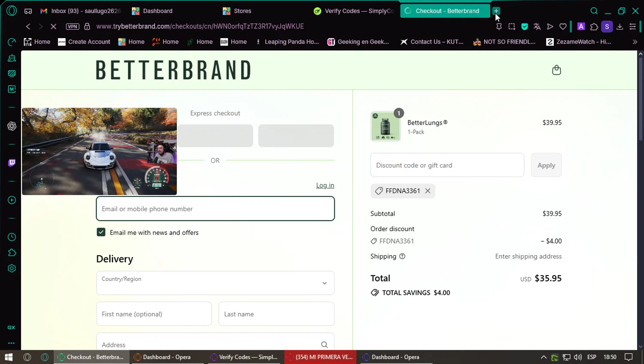
Task: Stop page loading with the X button
Action: tap(53, 26)
